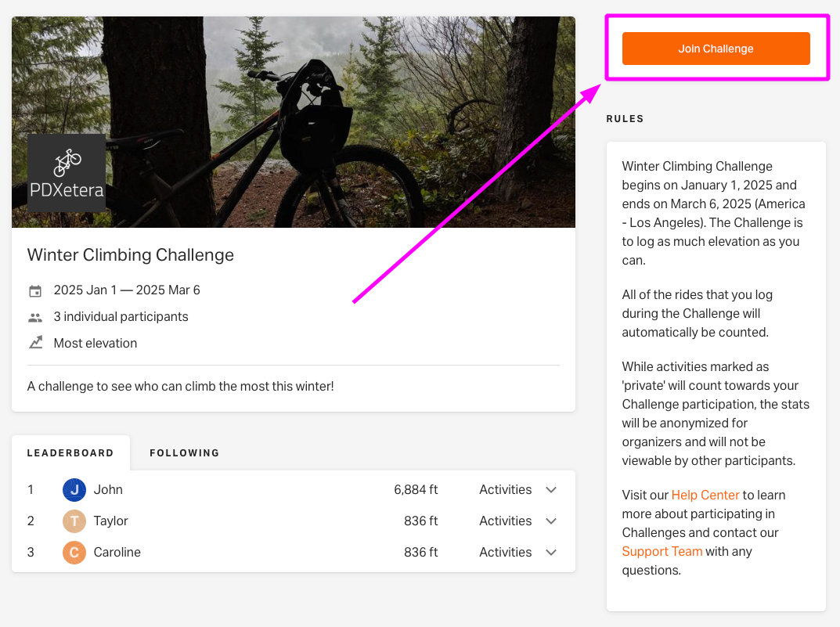Click the mountain bike banner photo
Image resolution: width=840 pixels, height=627 pixels.
[x=294, y=122]
